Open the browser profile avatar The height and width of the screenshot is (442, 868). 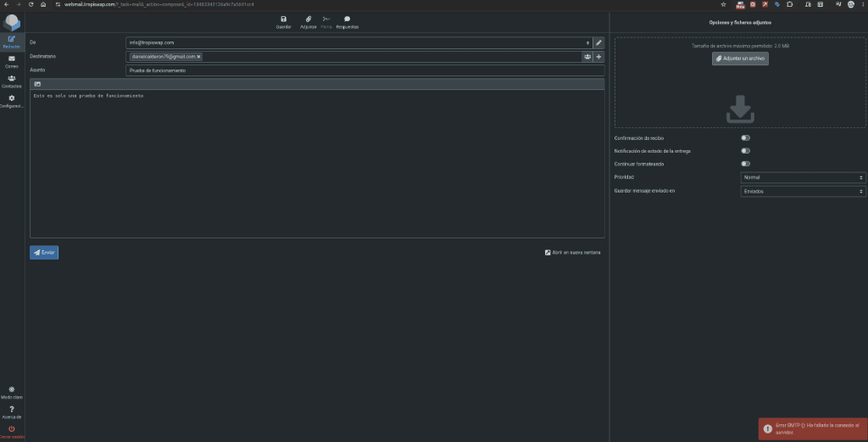pos(851,4)
